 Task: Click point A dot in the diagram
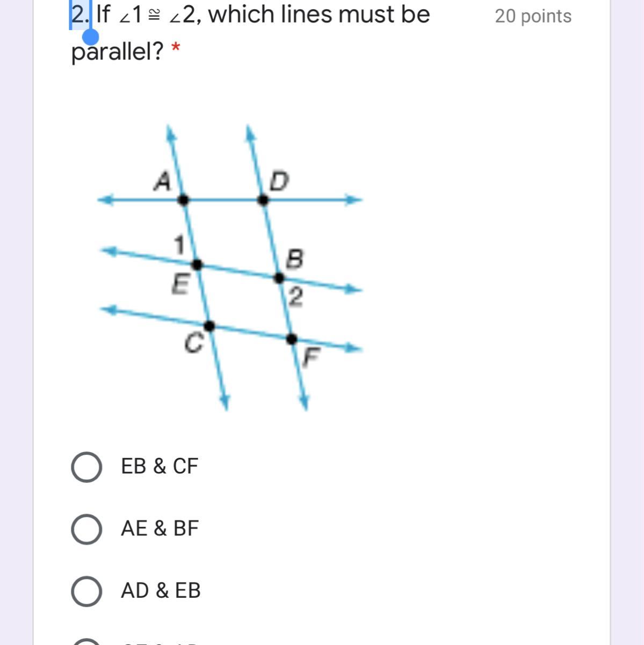(x=183, y=200)
